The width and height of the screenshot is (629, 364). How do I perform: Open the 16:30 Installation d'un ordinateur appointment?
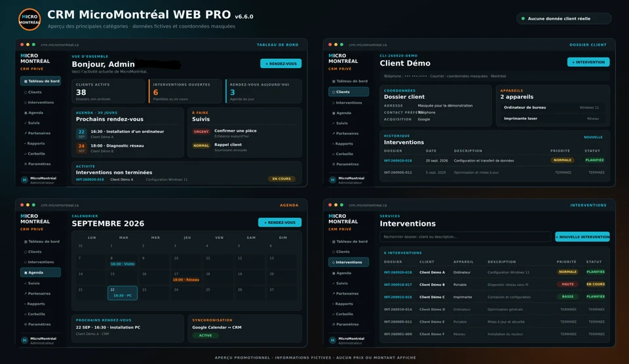click(127, 132)
